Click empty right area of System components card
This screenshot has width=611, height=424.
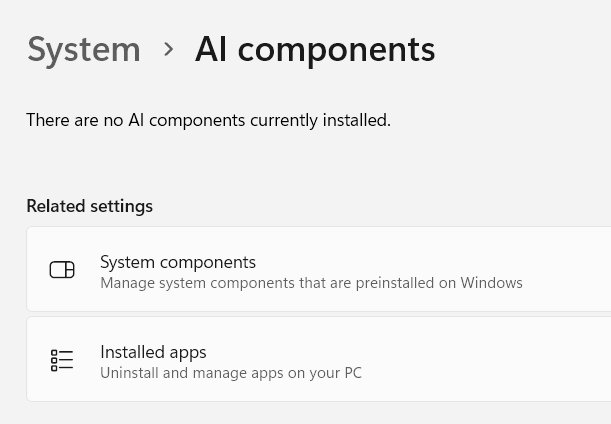pos(570,270)
